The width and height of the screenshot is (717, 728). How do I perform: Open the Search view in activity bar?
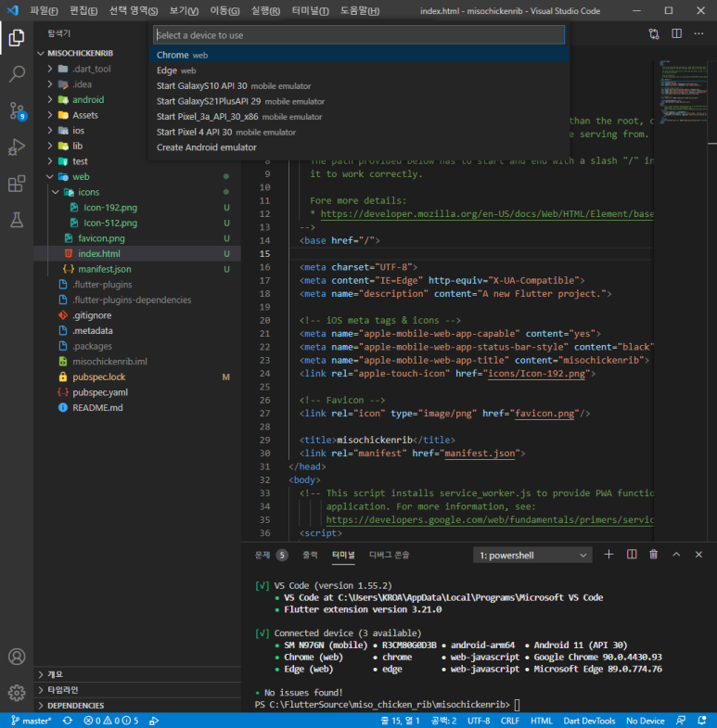pyautogui.click(x=17, y=74)
